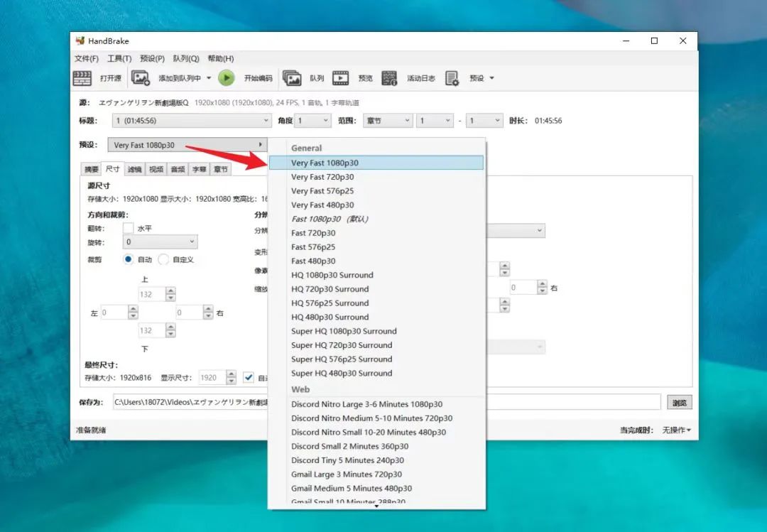The width and height of the screenshot is (767, 532).
Task: Open the Help menu
Action: [219, 58]
